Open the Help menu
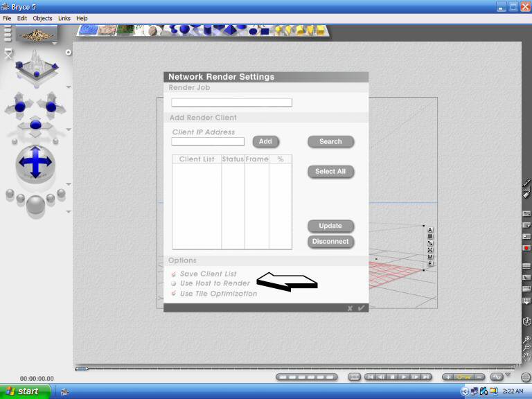The image size is (532, 399). tap(82, 18)
